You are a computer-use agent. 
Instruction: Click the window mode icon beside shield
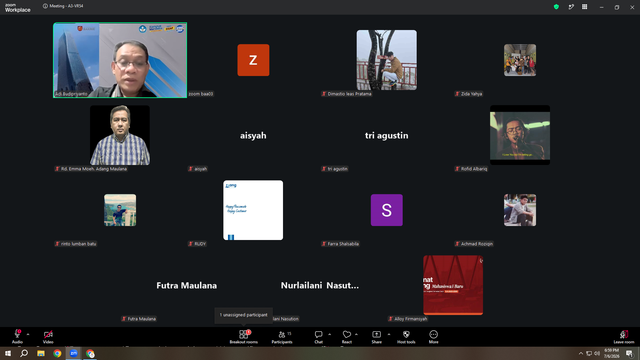(571, 7)
